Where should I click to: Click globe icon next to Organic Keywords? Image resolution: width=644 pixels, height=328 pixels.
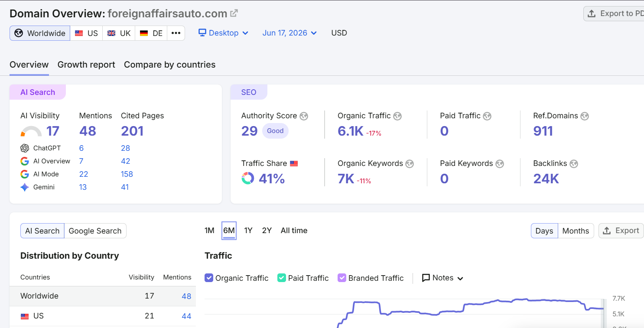pyautogui.click(x=410, y=164)
